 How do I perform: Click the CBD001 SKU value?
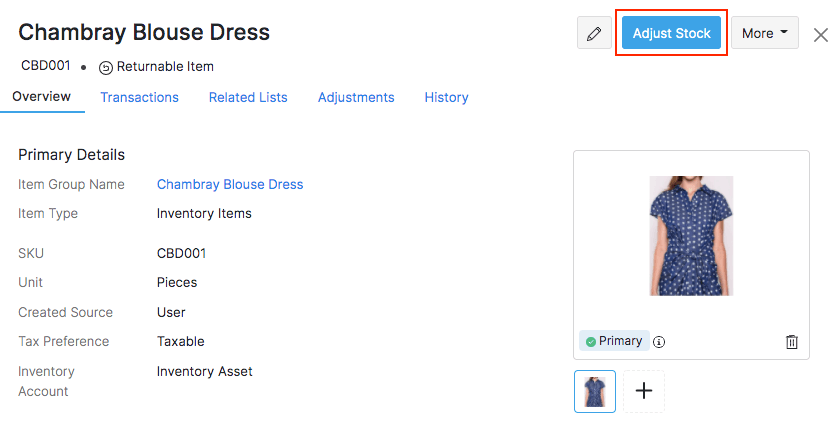181,253
